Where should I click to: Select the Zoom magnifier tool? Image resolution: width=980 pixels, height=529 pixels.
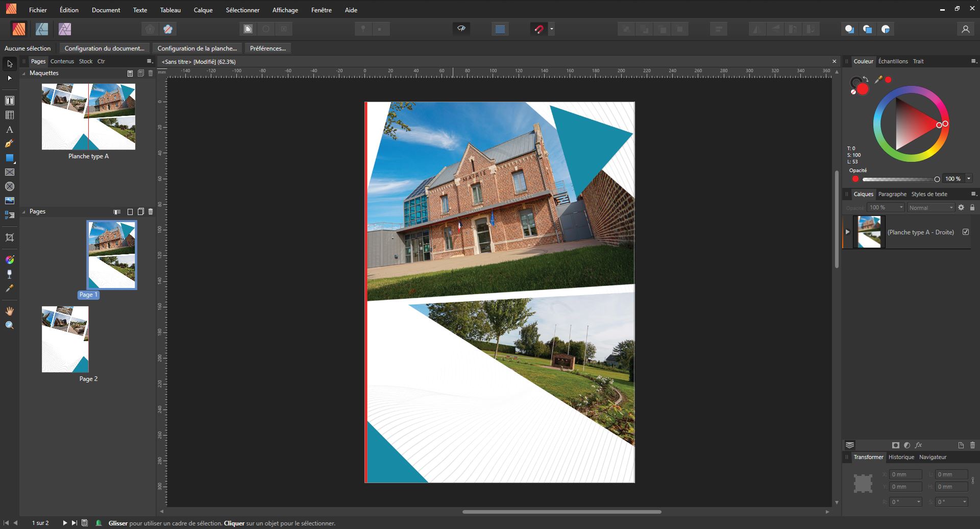coord(10,325)
